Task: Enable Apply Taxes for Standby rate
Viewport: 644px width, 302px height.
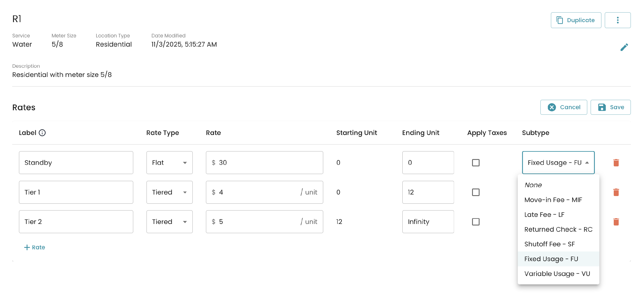Action: 475,162
